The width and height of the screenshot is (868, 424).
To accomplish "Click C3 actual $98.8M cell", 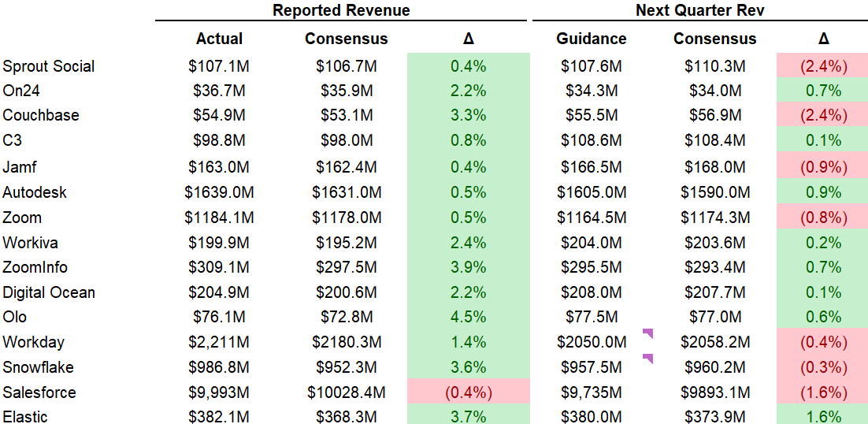I will 219,140.
